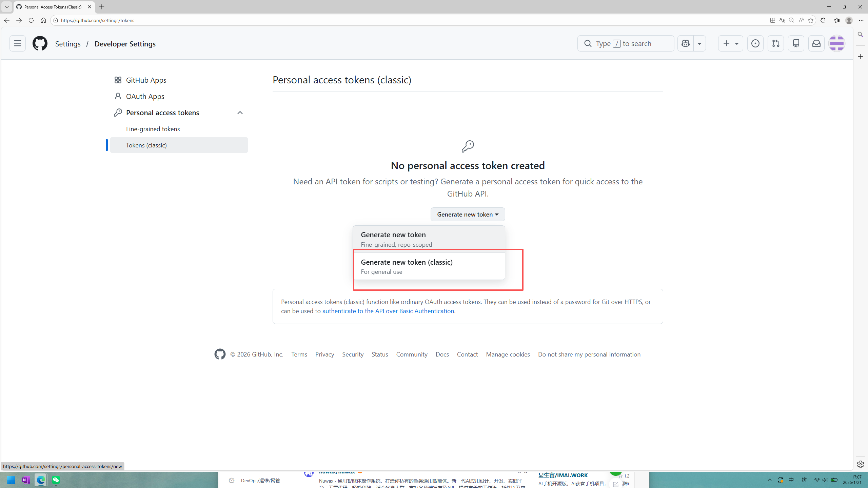
Task: Click the GitHub Octocat logo in the header
Action: pos(40,43)
